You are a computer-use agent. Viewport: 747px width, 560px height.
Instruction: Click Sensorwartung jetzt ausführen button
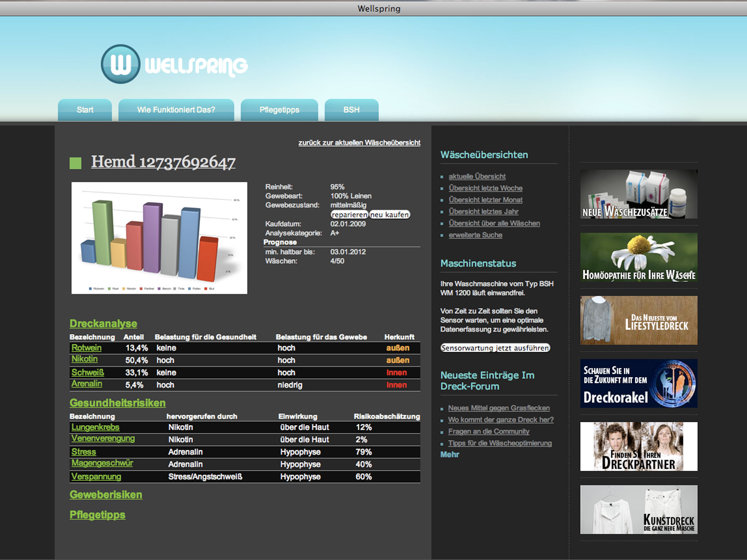(495, 348)
